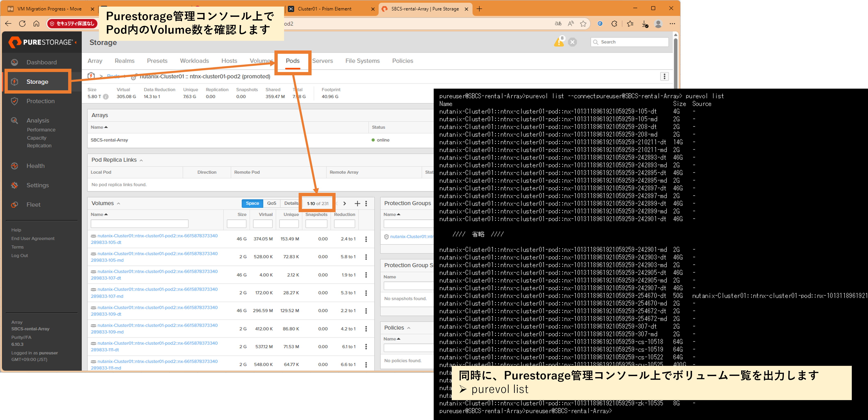Switch volumes view to QoS
The height and width of the screenshot is (420, 868).
coord(272,203)
